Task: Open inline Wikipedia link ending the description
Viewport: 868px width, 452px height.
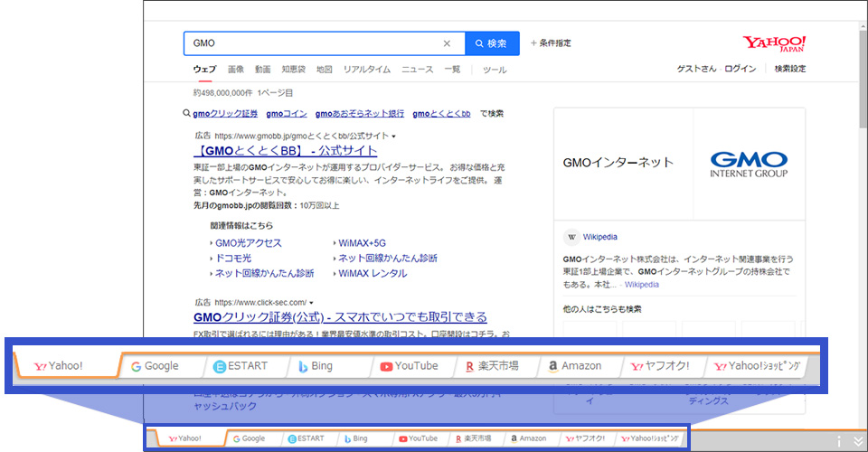Action: [x=642, y=285]
